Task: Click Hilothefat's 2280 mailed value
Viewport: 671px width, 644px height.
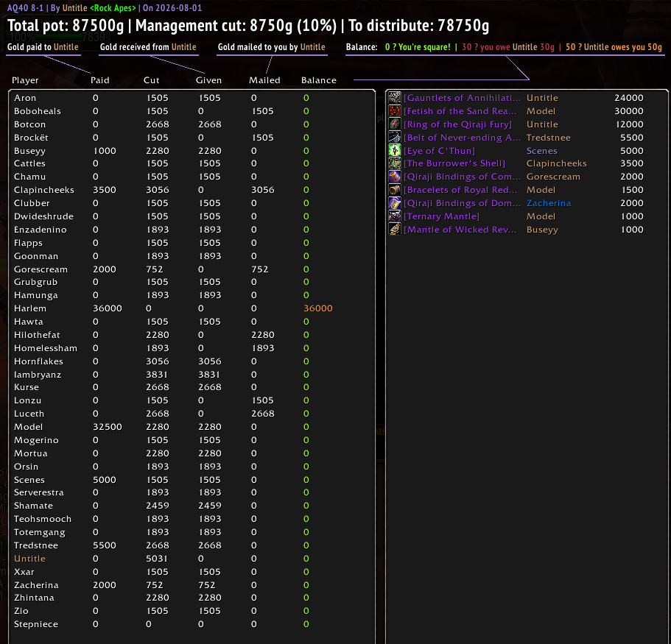Action: click(263, 335)
